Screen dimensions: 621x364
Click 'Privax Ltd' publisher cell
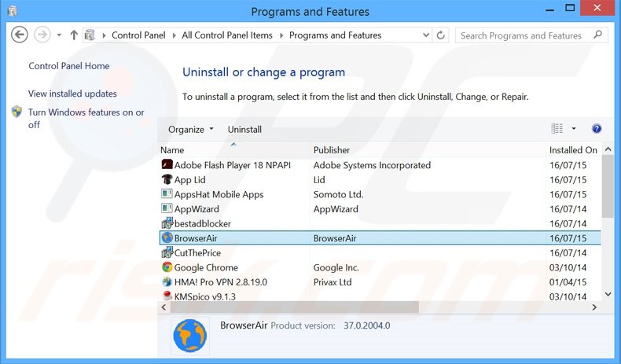[x=333, y=282]
